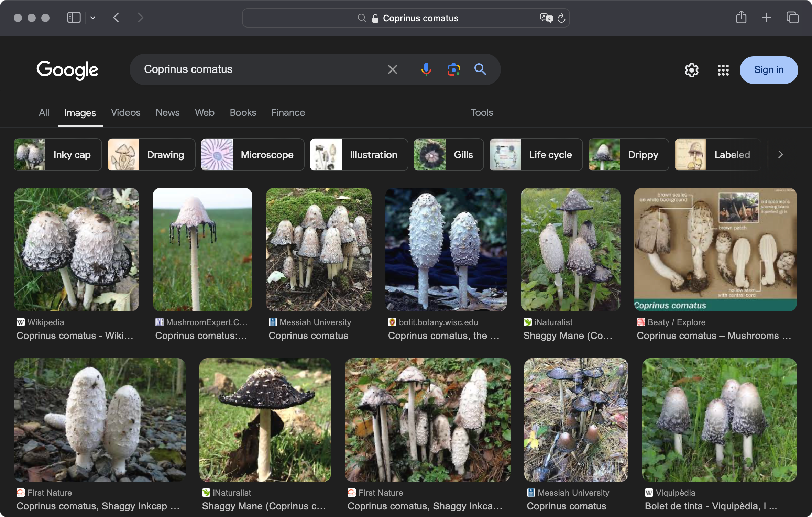Click the Safari translate page icon

(546, 18)
